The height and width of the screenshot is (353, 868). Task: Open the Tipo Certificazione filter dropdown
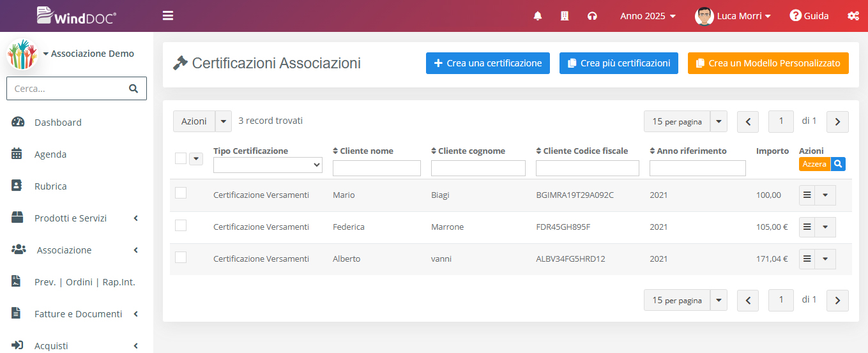(268, 165)
